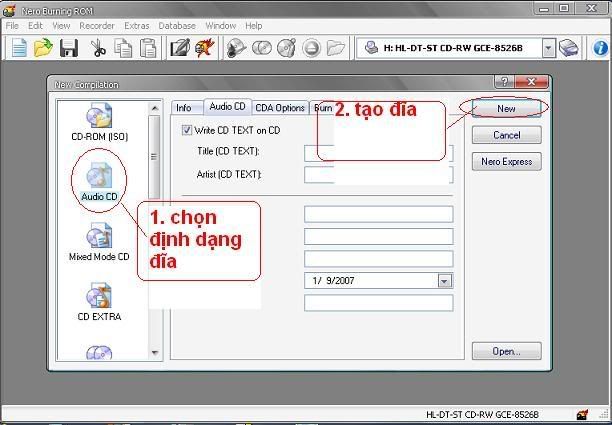Click the blue Info help icon

(x=600, y=48)
